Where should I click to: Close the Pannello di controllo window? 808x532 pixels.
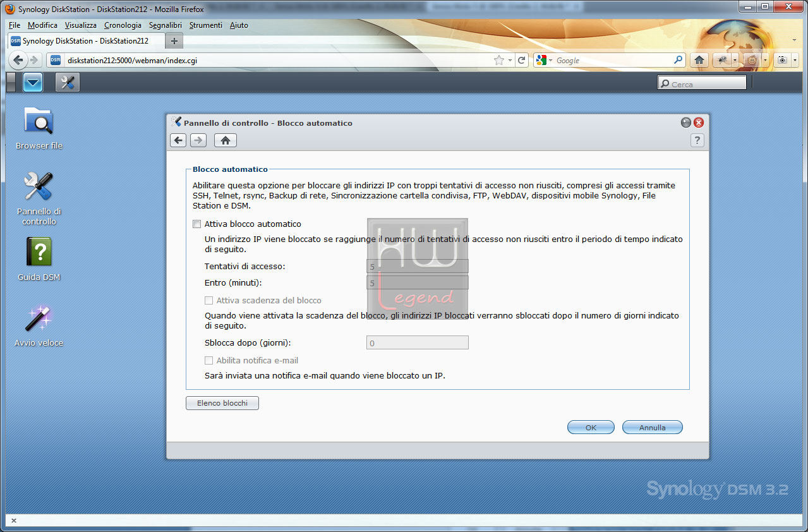click(699, 123)
